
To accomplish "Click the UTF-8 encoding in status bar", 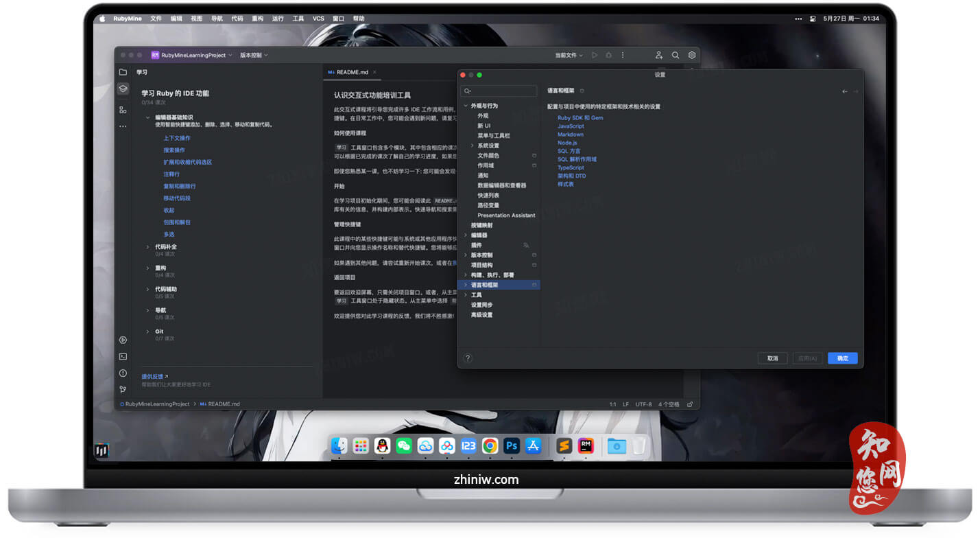I will 643,404.
